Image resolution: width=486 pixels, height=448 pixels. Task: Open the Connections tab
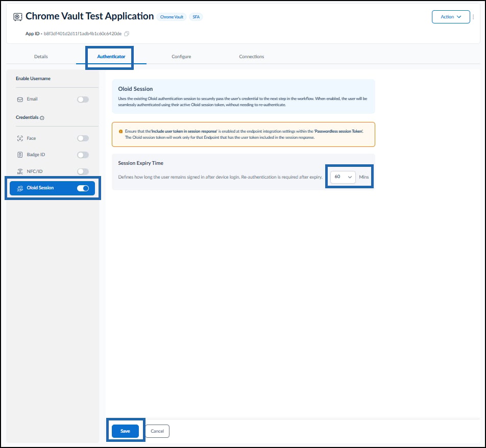tap(251, 57)
